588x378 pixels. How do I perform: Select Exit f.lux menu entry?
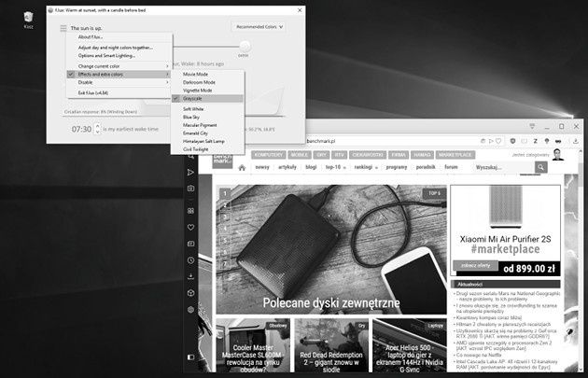119,92
